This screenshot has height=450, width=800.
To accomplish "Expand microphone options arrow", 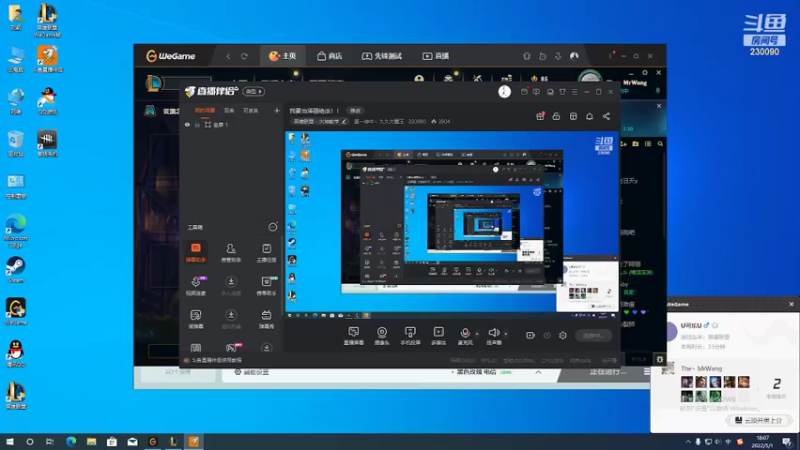I will (x=477, y=334).
